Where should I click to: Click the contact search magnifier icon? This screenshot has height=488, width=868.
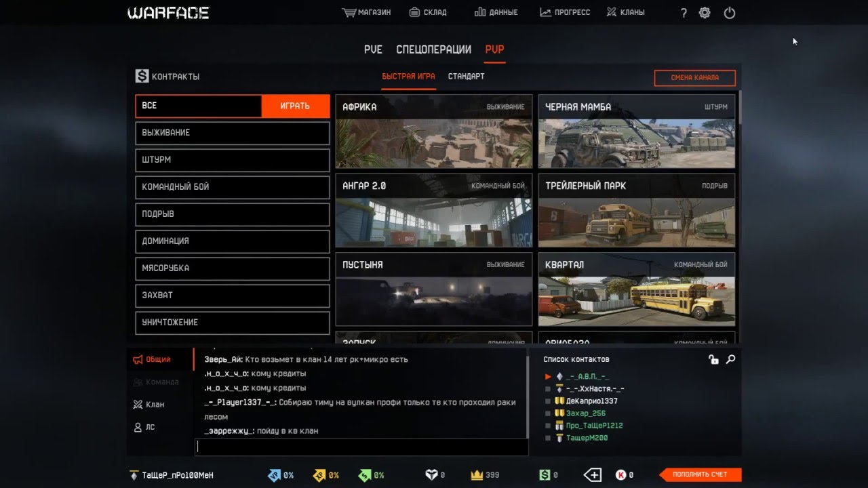click(x=730, y=359)
